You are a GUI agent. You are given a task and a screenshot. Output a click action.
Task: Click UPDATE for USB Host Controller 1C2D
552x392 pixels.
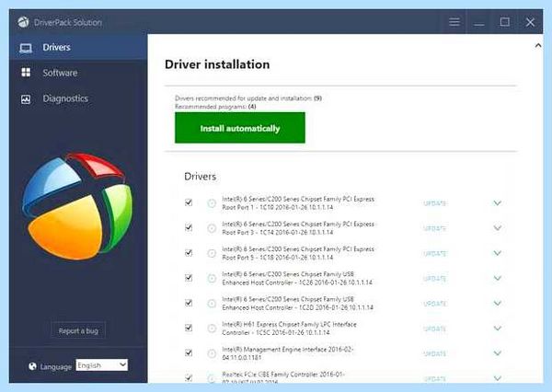click(435, 304)
